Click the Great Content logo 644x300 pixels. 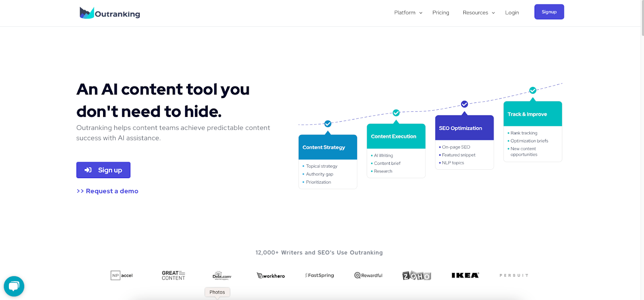(x=173, y=275)
